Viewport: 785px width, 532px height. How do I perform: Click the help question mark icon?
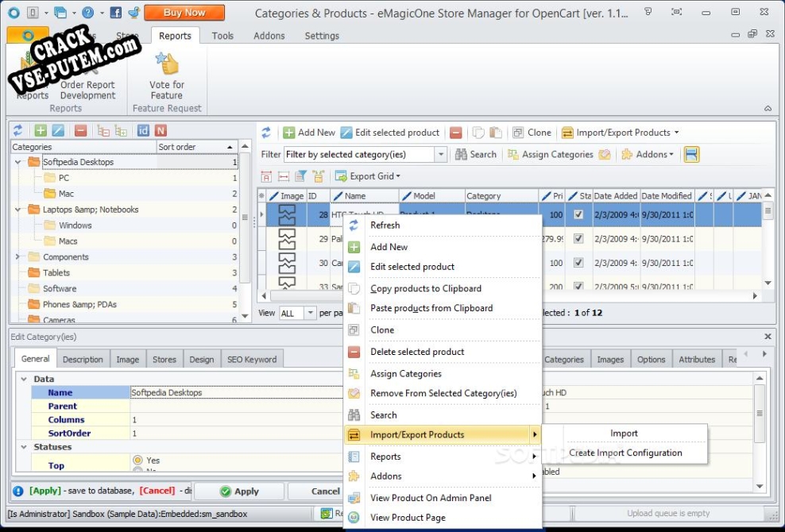click(x=87, y=13)
